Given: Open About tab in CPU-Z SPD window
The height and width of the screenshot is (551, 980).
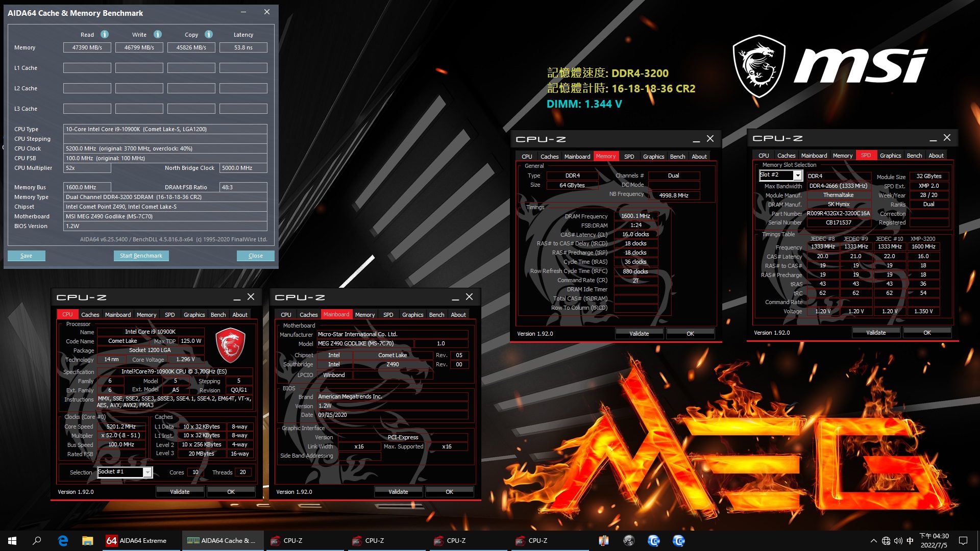Looking at the screenshot, I should (x=936, y=156).
